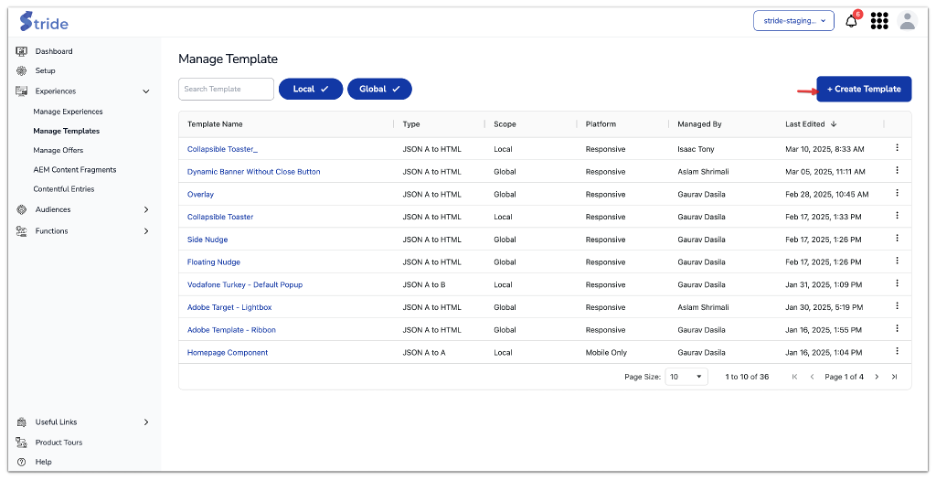
Task: Click the 'JSON A to B' type cell
Action: 424,285
